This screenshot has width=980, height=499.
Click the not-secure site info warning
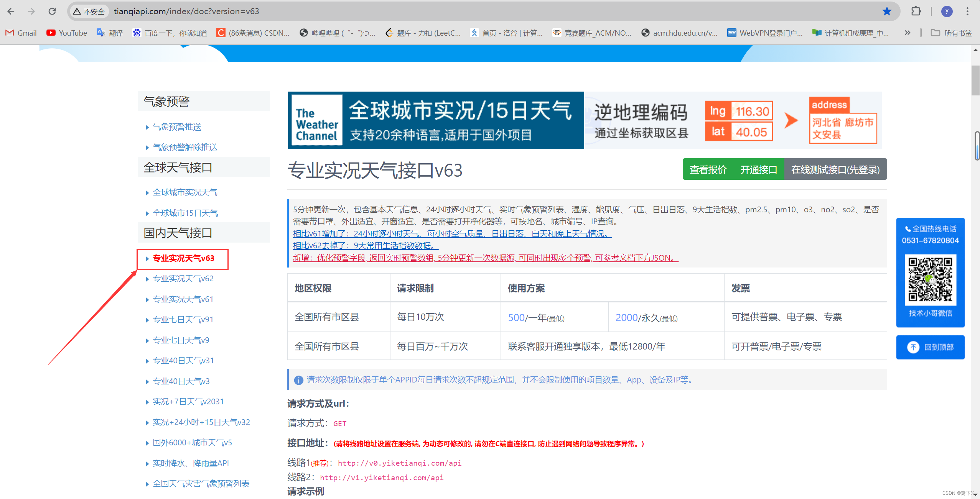[x=89, y=11]
